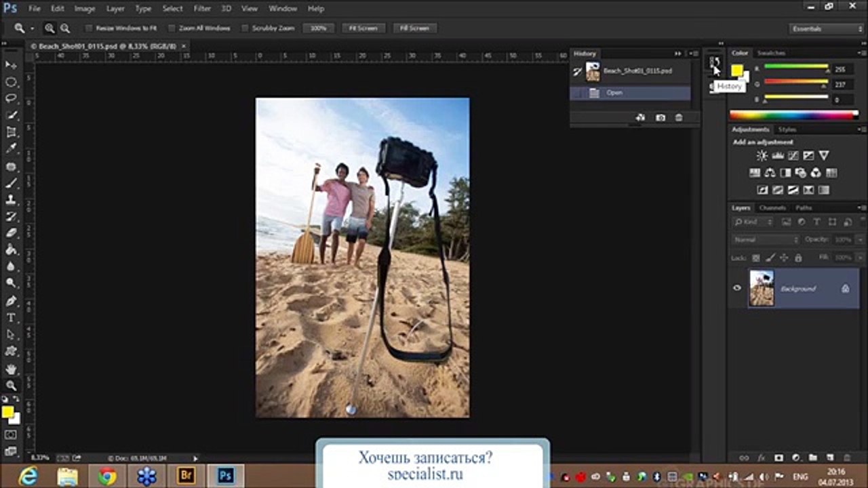Create a new group in Layers panel
Image resolution: width=868 pixels, height=488 pixels.
click(x=812, y=458)
